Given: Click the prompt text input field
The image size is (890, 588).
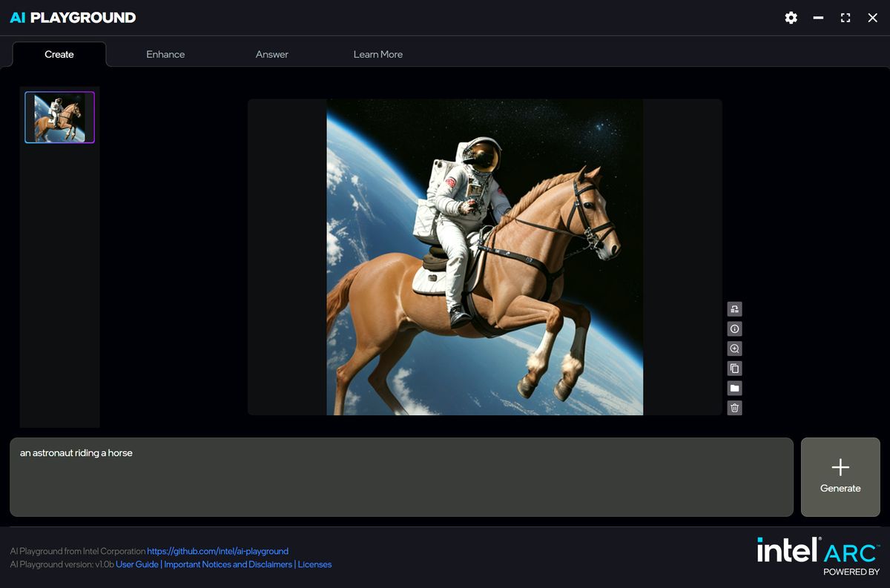Looking at the screenshot, I should pos(401,477).
